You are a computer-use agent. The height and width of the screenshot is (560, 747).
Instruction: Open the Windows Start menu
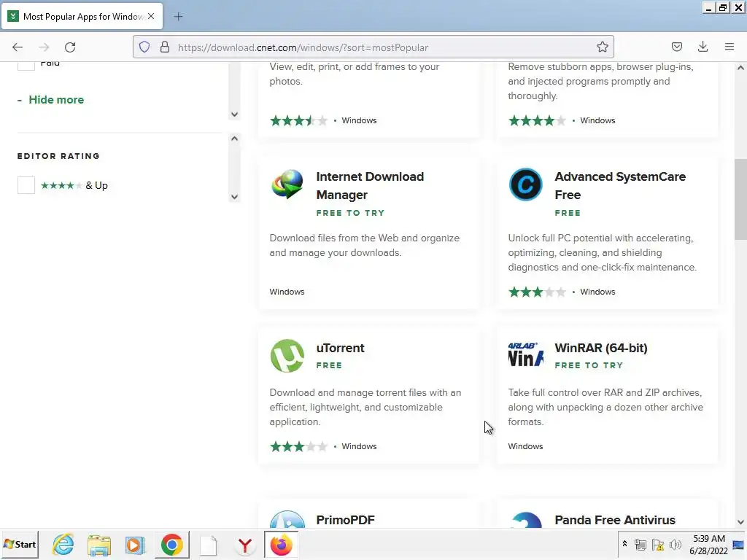tap(20, 544)
